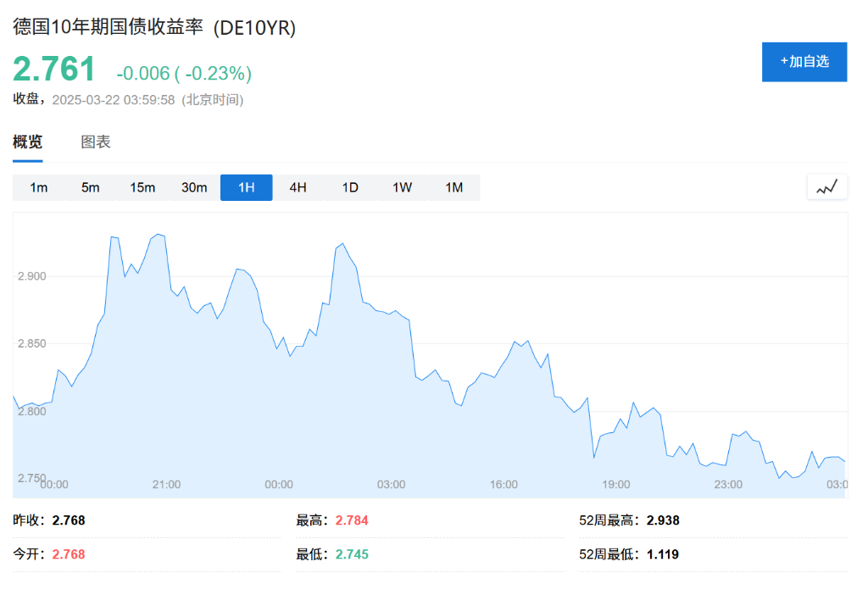Click the 52周最高 value 2.938
The width and height of the screenshot is (868, 595).
point(665,520)
